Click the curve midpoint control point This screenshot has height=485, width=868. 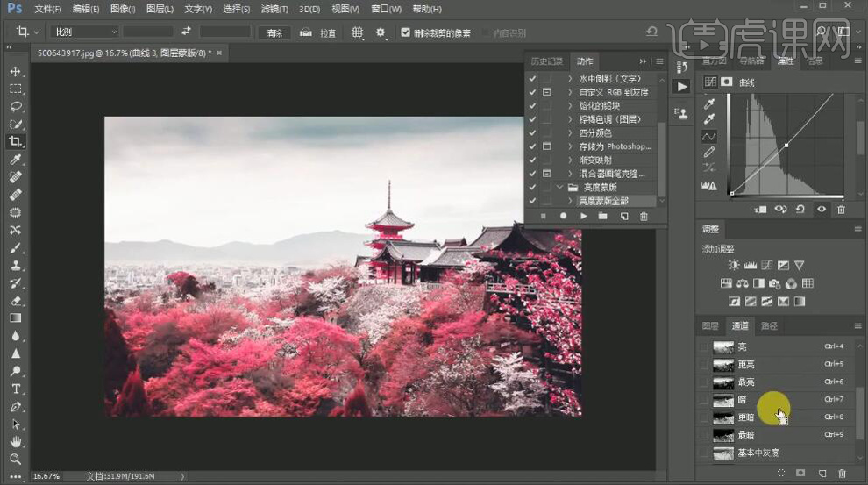pos(786,145)
